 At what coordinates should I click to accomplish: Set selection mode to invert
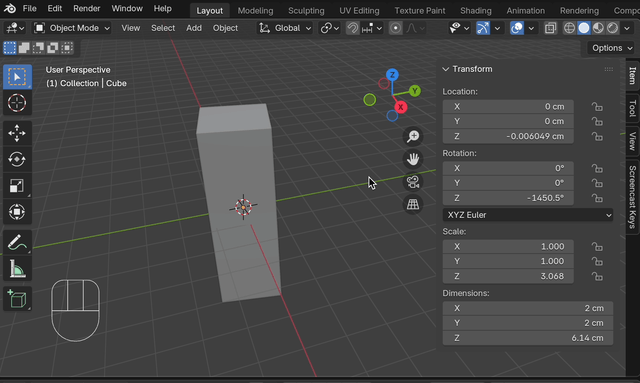[53, 48]
